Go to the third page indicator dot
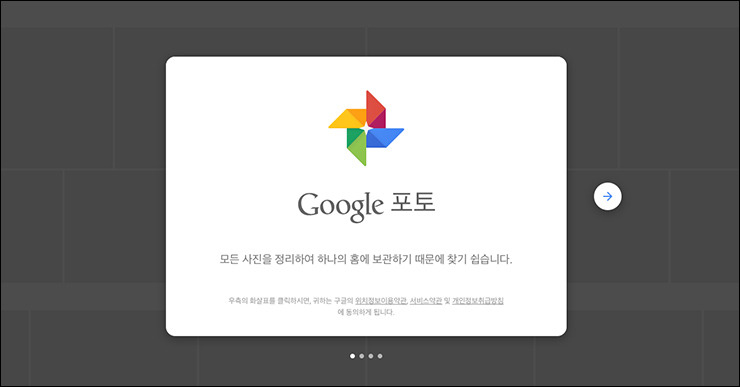 [x=371, y=356]
